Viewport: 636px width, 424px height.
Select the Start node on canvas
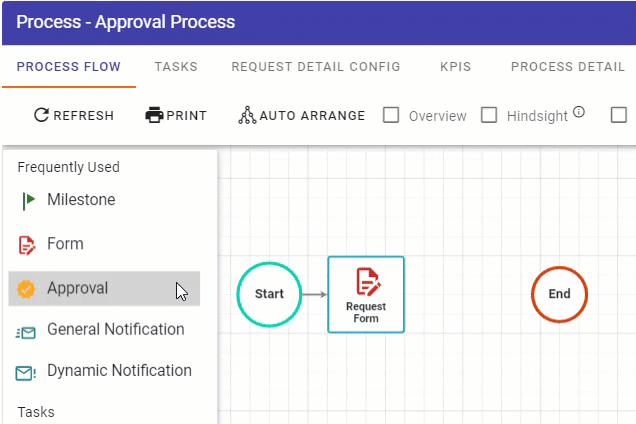269,294
